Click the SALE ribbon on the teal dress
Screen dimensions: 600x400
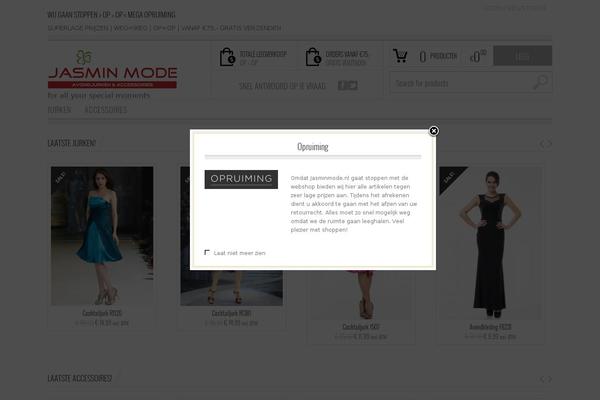pos(60,177)
